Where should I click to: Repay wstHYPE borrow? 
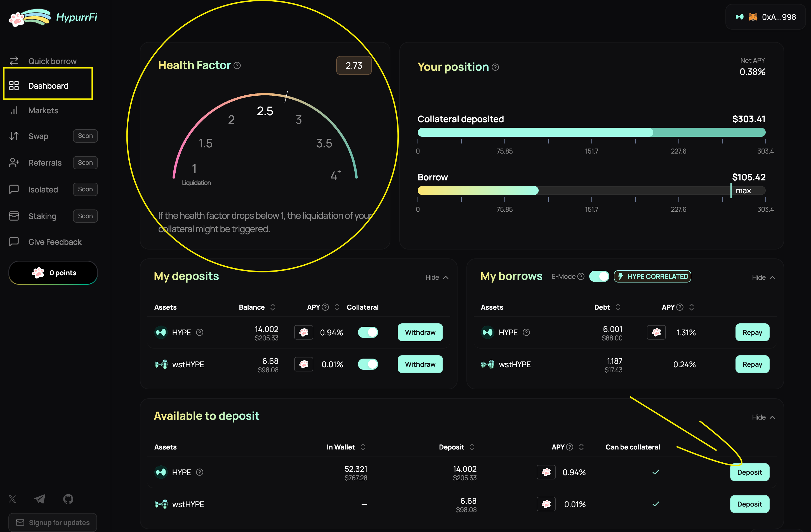tap(752, 364)
